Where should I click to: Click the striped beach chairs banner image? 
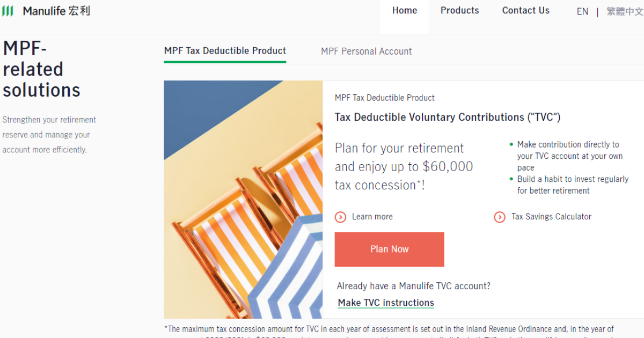(x=243, y=200)
